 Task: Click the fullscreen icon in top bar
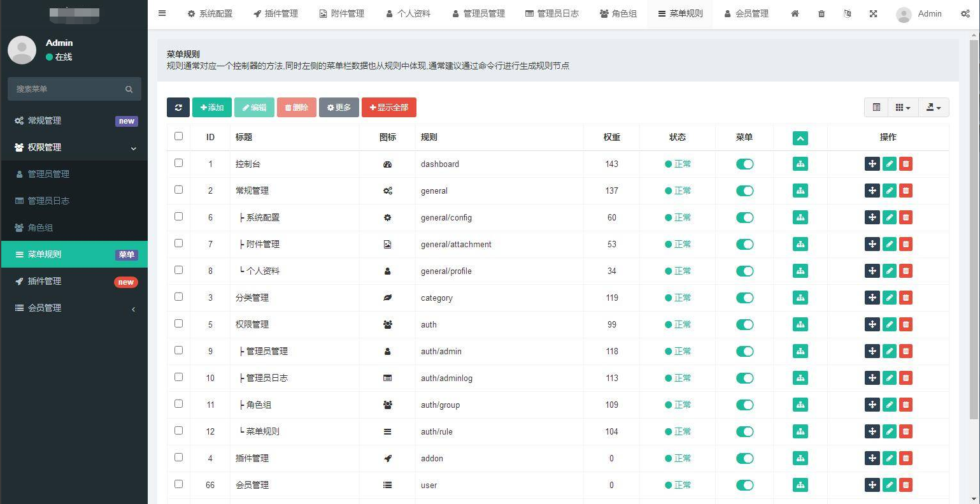(x=873, y=13)
